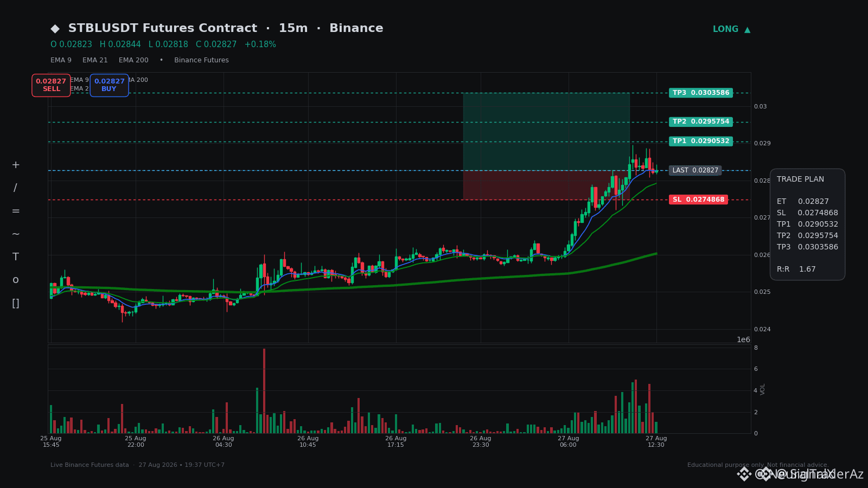Activate the wavy curve drawing tool

pyautogui.click(x=16, y=234)
